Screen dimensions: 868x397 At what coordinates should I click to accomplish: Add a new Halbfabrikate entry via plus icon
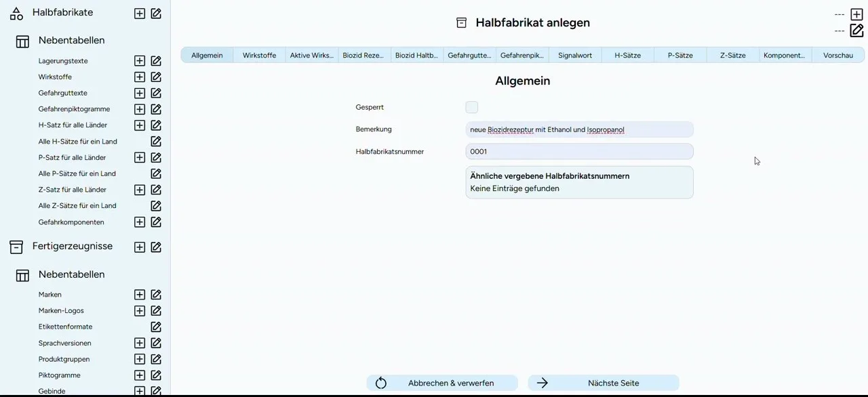pos(140,14)
